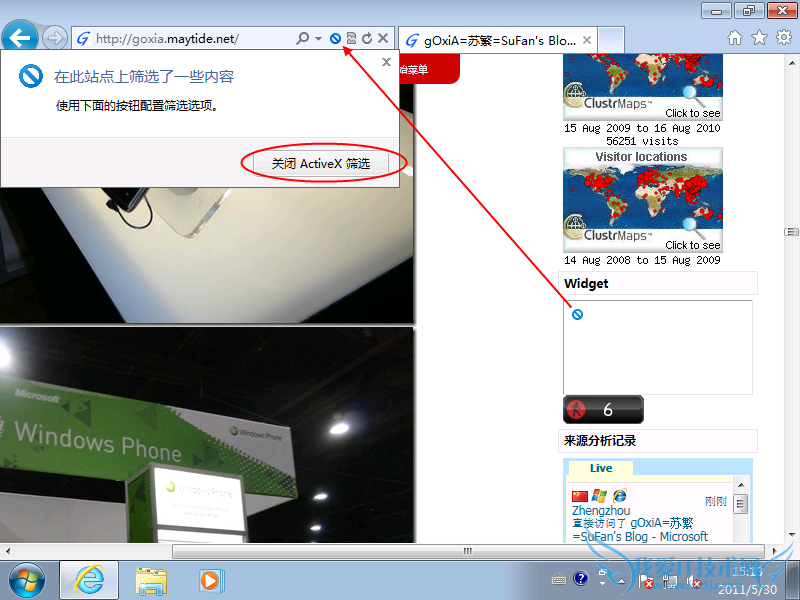Stop loading with the address bar X icon
The height and width of the screenshot is (600, 800).
pos(383,38)
